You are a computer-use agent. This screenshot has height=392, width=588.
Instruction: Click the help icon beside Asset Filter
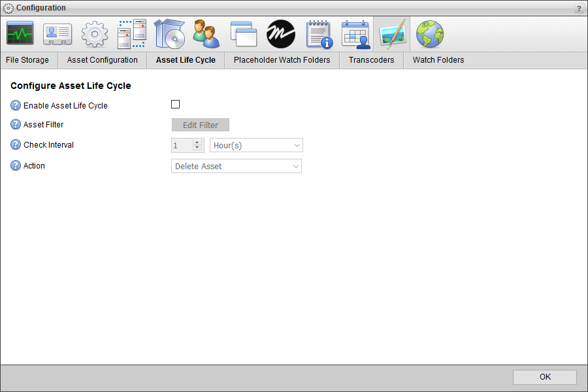pyautogui.click(x=14, y=124)
